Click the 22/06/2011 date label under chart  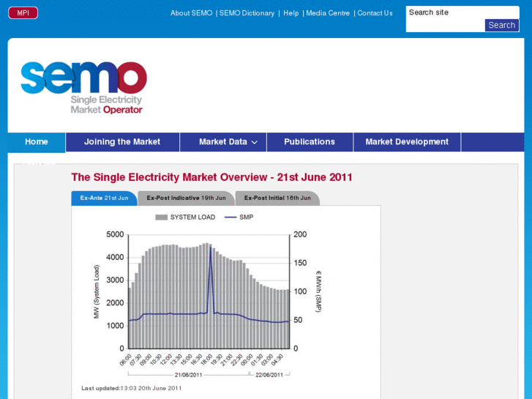tap(269, 375)
